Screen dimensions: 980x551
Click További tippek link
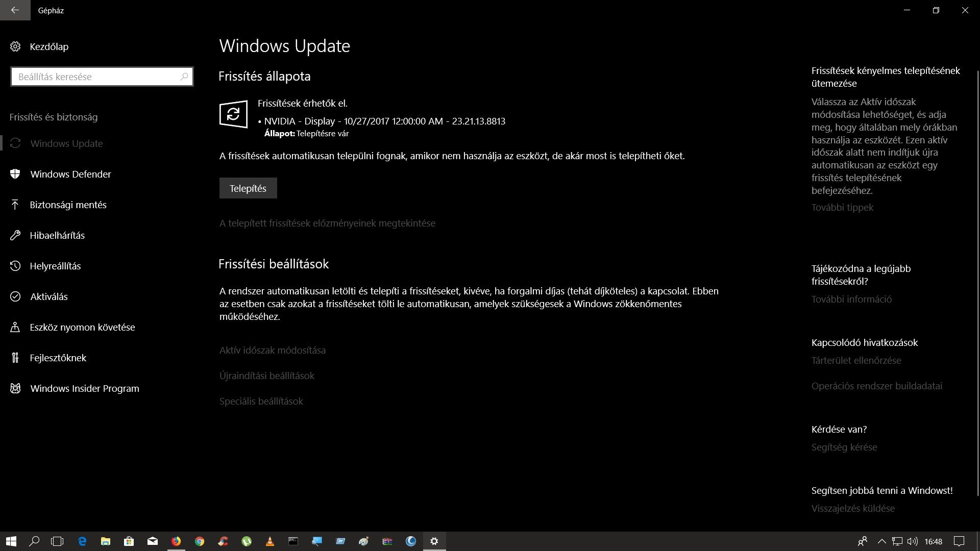842,207
